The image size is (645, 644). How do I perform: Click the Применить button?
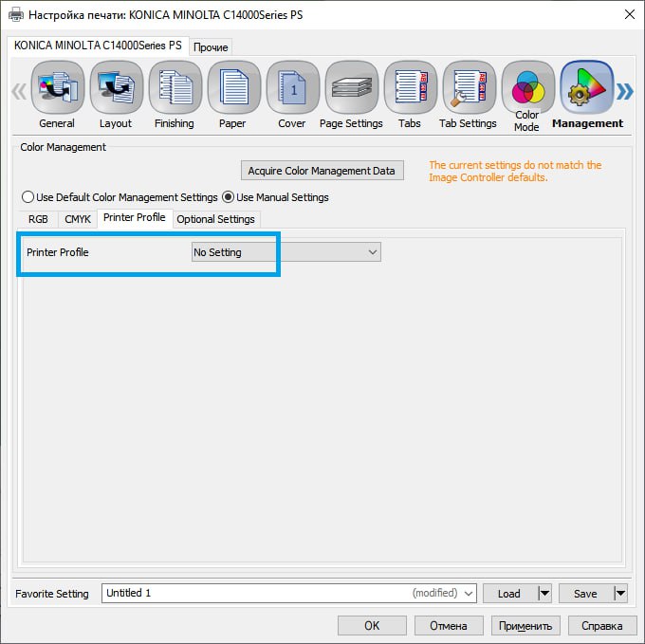525,625
